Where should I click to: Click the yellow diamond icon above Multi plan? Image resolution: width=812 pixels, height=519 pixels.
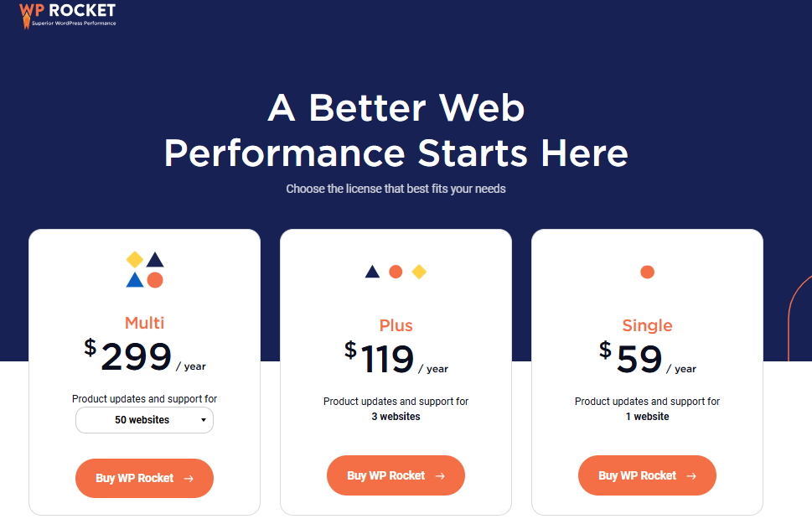click(135, 259)
